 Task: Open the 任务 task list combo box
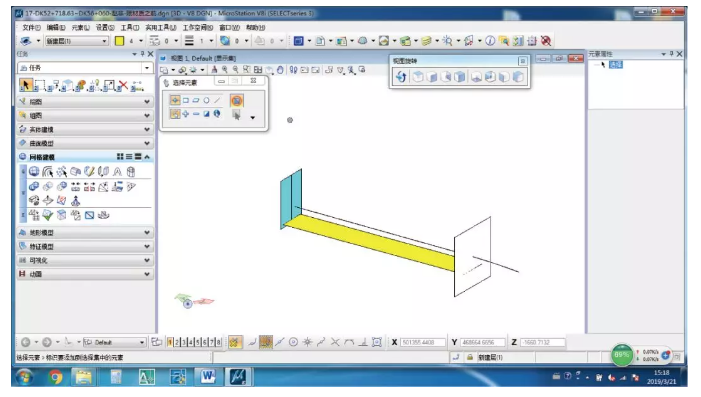(x=85, y=68)
